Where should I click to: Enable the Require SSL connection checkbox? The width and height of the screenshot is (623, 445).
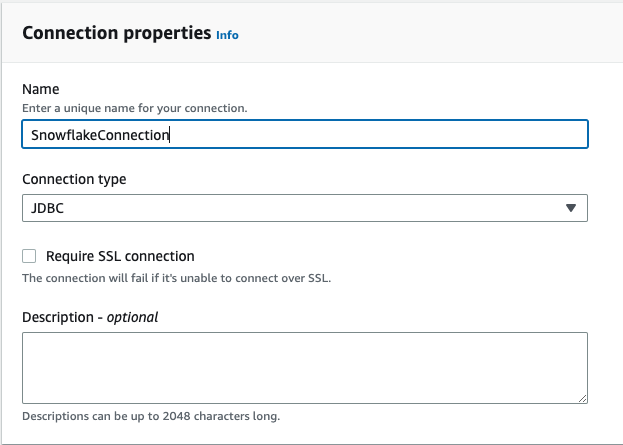coord(29,256)
